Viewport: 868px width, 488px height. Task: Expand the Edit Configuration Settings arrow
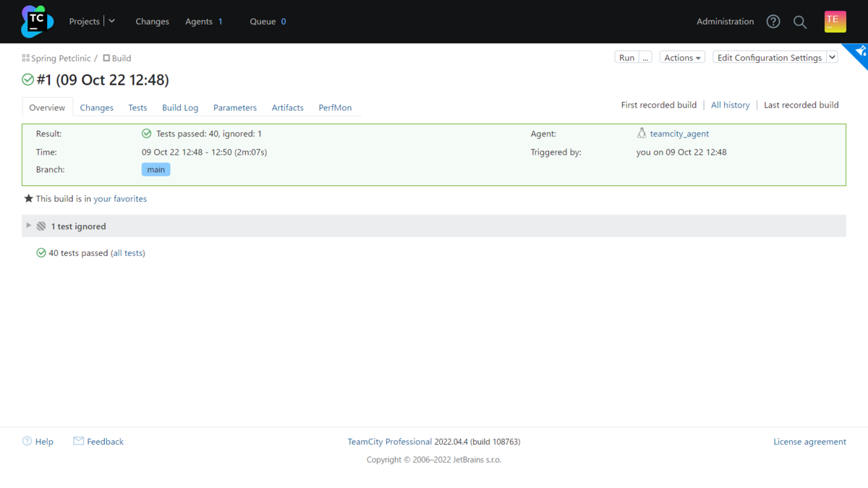coord(832,58)
